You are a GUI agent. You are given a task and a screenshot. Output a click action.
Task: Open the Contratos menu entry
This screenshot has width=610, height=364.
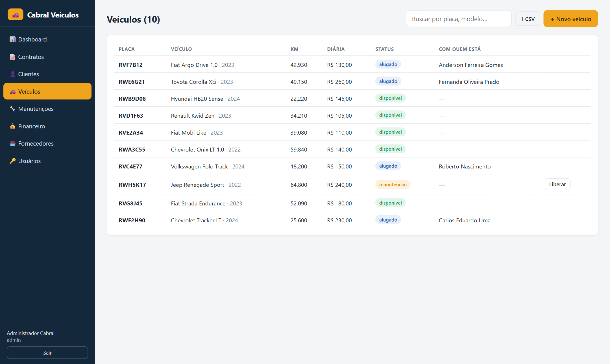click(x=47, y=57)
